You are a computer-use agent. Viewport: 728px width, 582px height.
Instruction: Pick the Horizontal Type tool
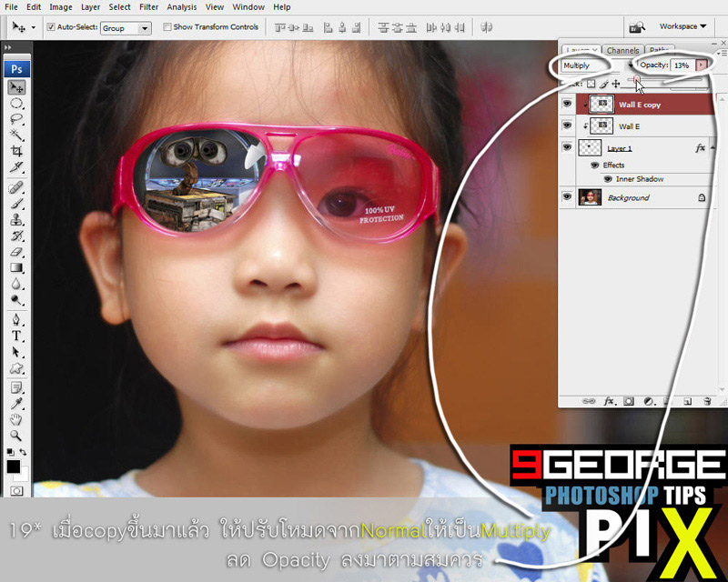pos(16,336)
